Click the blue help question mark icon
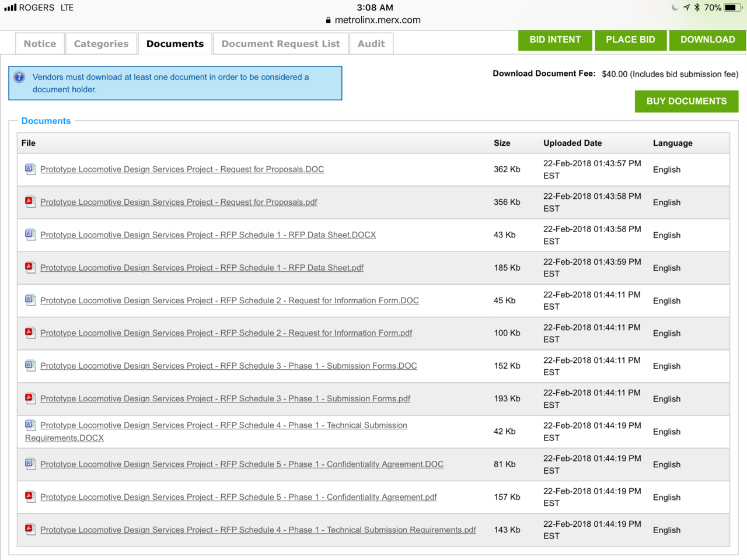The width and height of the screenshot is (747, 560). tap(19, 77)
